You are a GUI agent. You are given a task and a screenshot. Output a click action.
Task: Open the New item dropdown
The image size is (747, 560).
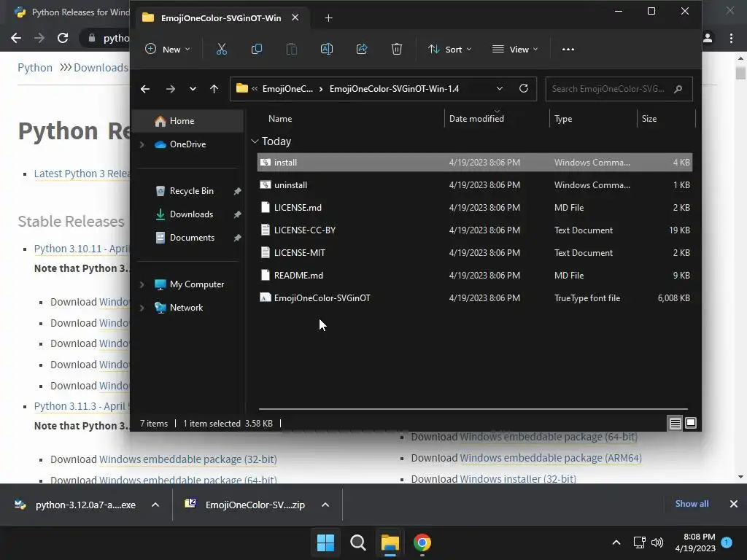168,49
